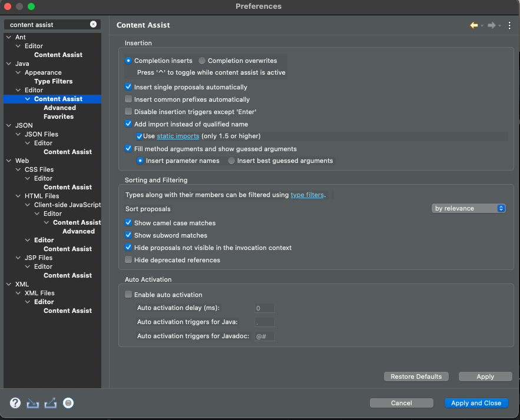Select Advanced under Client-side JavaScript
520x420 pixels.
78,231
